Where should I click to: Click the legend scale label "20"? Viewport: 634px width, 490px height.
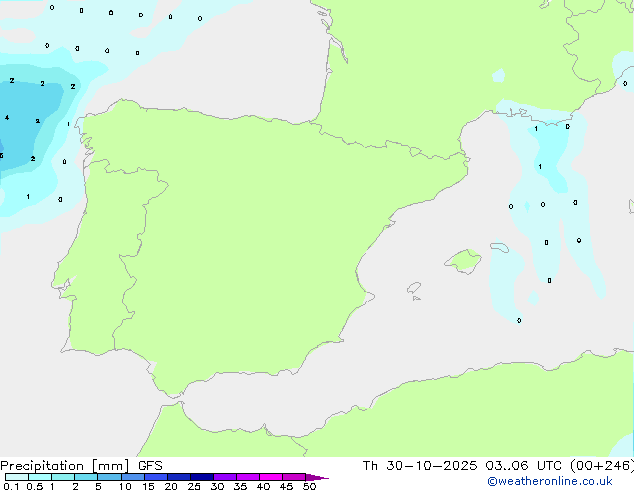click(171, 486)
